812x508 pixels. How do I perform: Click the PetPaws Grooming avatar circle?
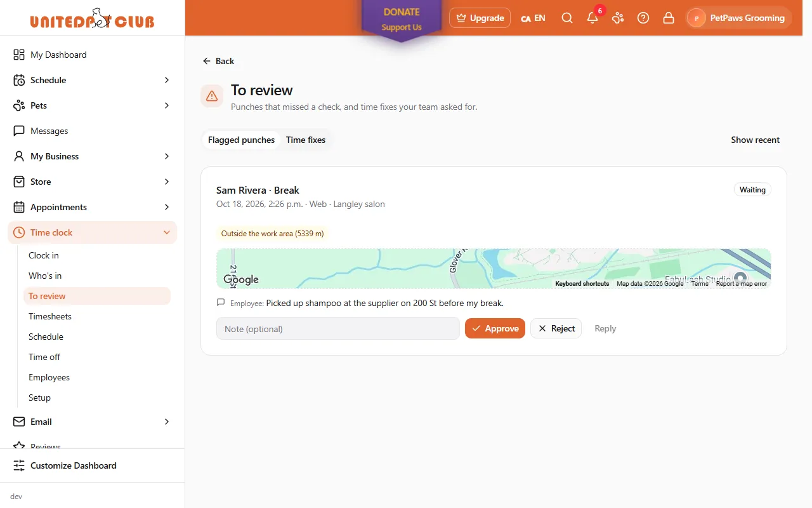(697, 18)
